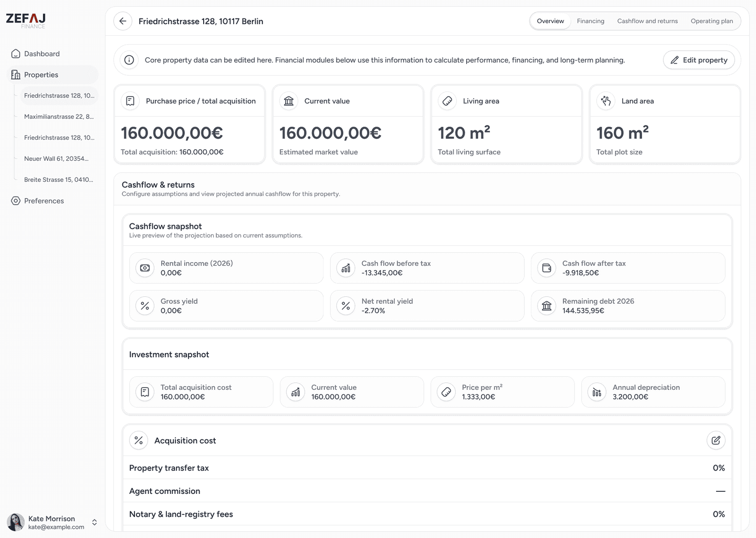Open the Financing tab

point(591,21)
